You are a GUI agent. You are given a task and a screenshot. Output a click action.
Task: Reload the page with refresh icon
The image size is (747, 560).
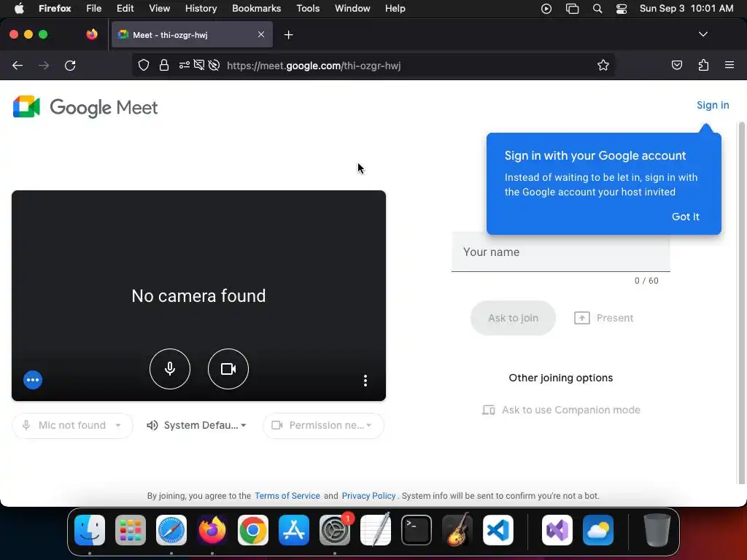click(70, 65)
